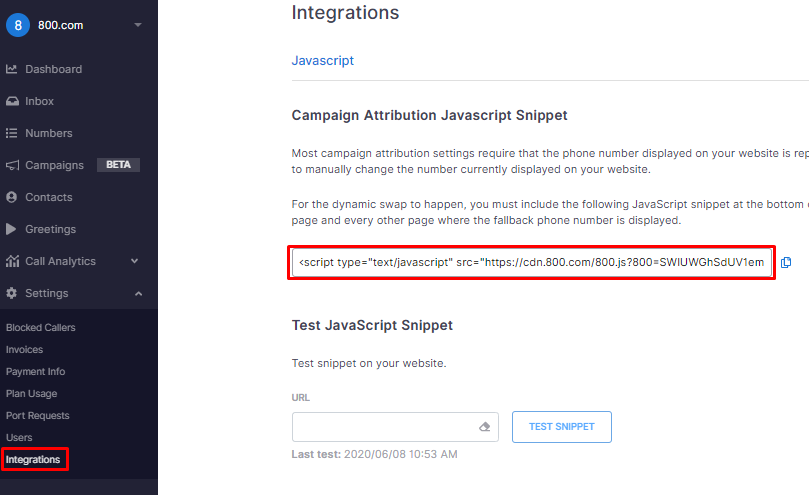Click the Contacts person icon

(11, 197)
